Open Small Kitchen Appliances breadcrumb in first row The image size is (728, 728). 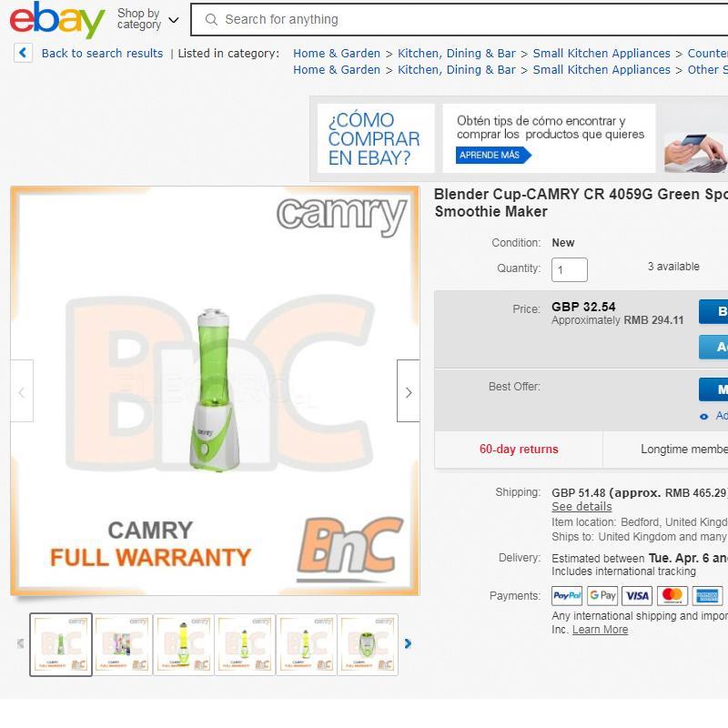click(602, 54)
